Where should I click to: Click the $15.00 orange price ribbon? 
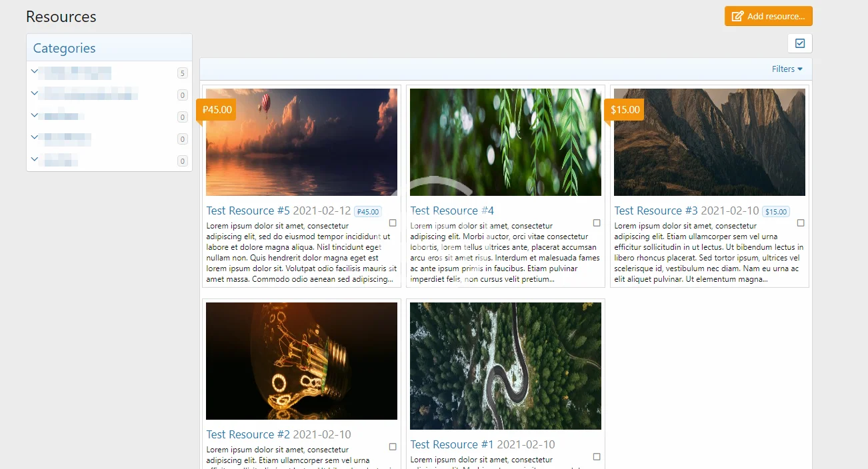pos(625,110)
